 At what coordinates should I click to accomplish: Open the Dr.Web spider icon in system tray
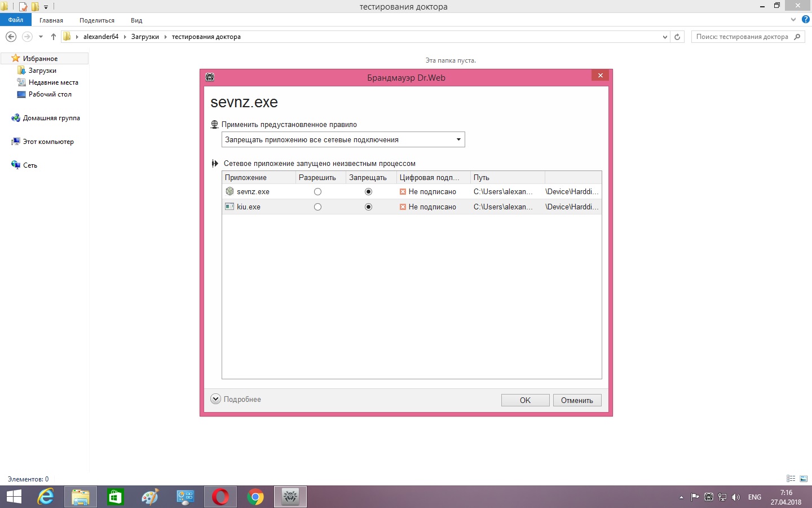709,497
